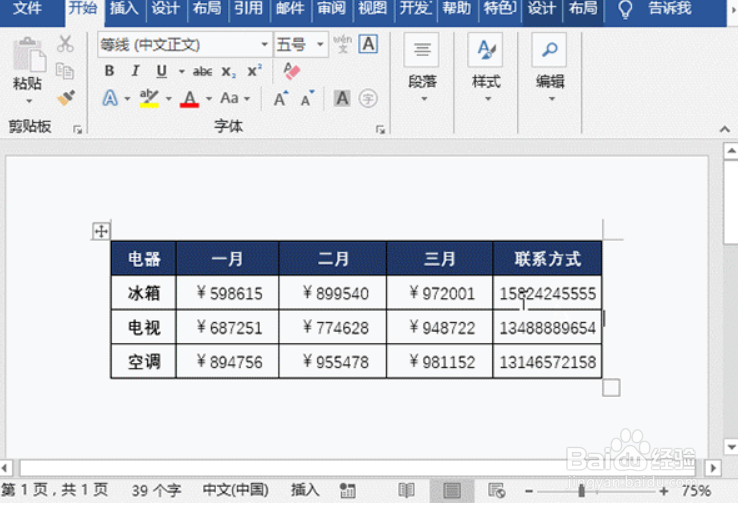Image resolution: width=738 pixels, height=508 pixels.
Task: Click the Clear All Formatting eraser icon
Action: 291,71
